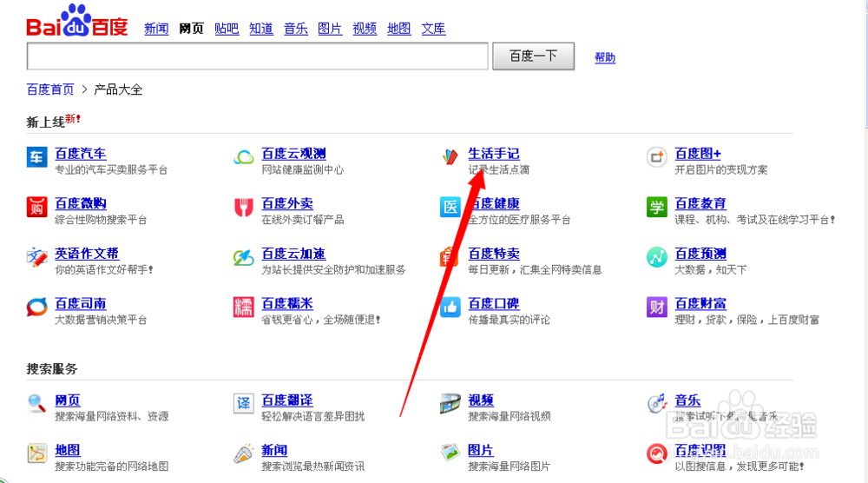Click the 网页 magnifier icon
868x483 pixels.
37,403
